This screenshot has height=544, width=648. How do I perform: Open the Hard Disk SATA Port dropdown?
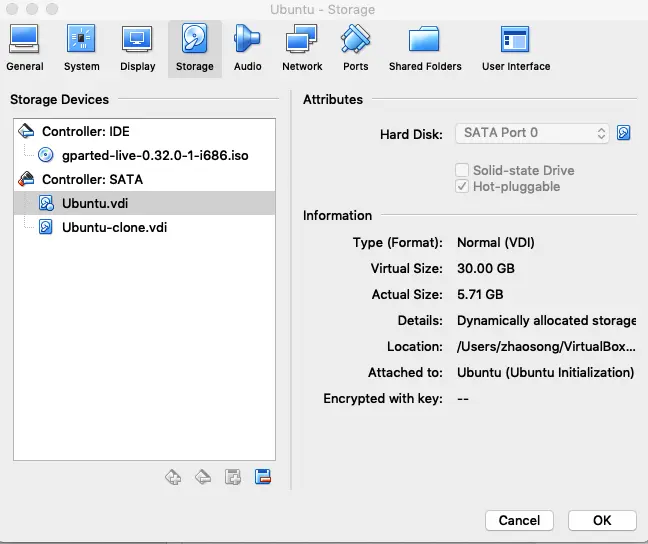[532, 133]
